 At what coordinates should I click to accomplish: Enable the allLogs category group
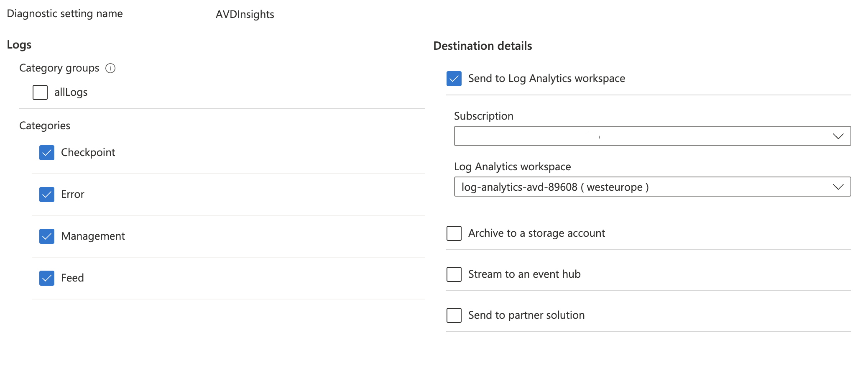pyautogui.click(x=40, y=92)
